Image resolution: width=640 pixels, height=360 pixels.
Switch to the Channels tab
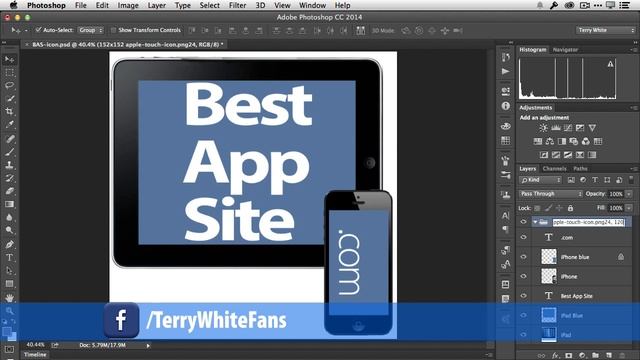coord(554,169)
